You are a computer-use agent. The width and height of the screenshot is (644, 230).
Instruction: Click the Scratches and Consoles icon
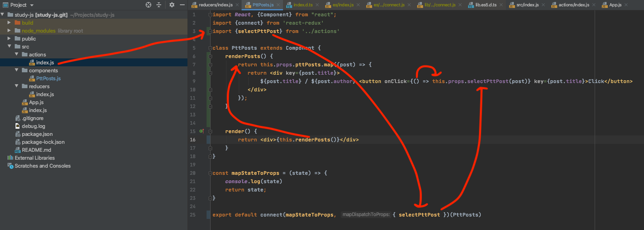10,166
